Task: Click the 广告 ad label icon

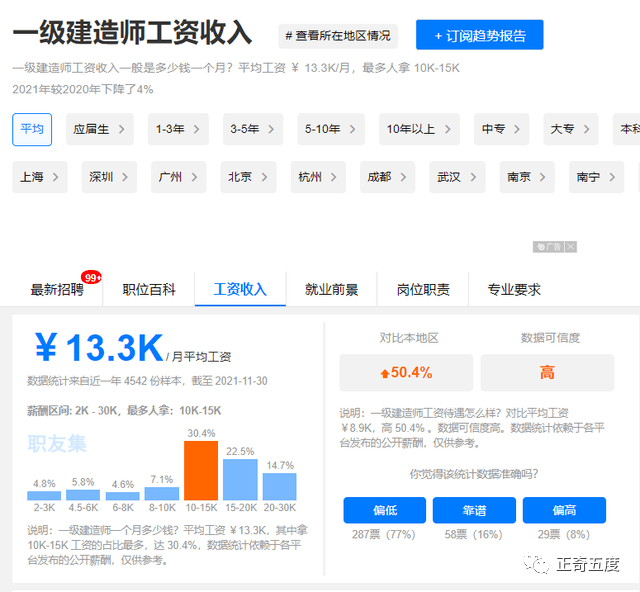Action: coord(549,247)
